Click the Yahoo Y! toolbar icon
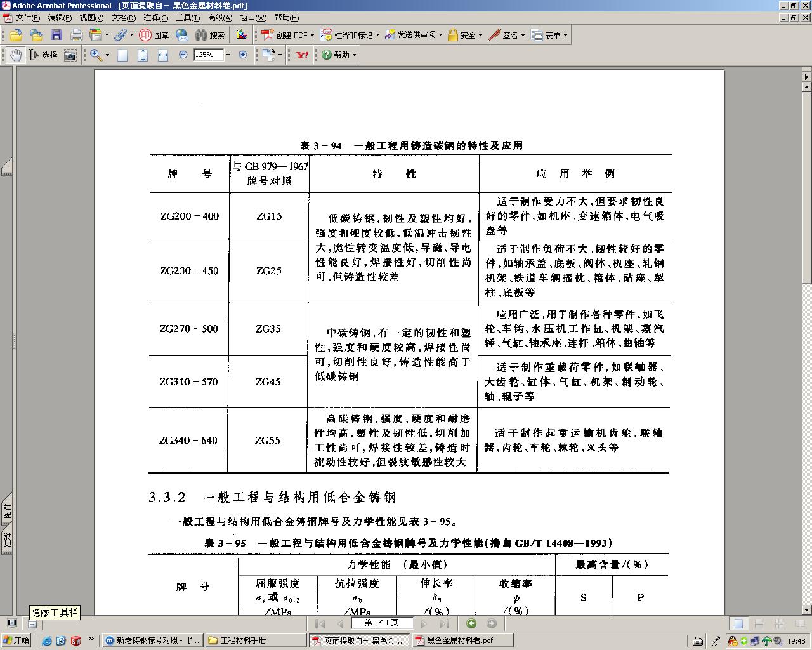 (x=303, y=55)
